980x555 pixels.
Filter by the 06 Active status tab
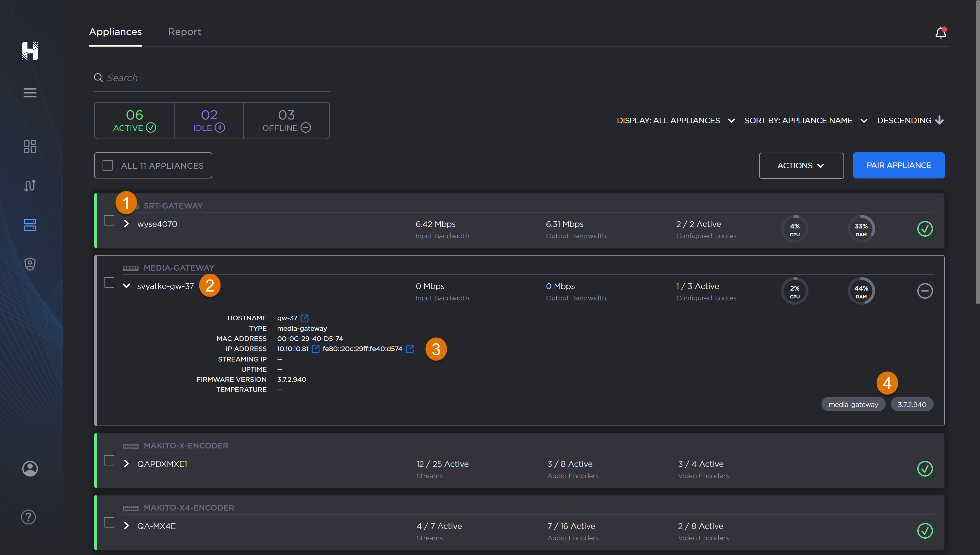[x=135, y=121]
